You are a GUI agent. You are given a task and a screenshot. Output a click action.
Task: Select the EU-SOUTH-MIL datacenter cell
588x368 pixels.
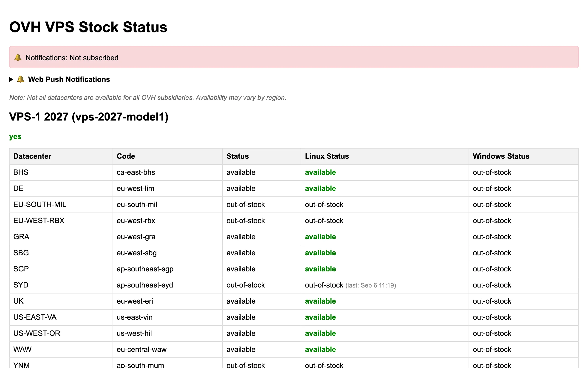61,204
